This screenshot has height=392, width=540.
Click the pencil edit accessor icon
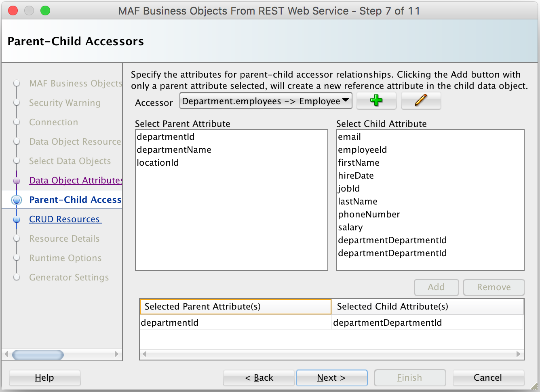click(421, 101)
